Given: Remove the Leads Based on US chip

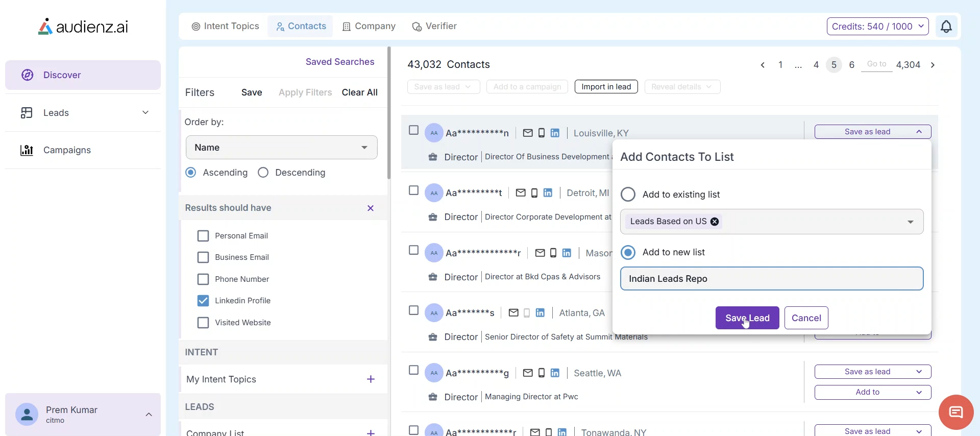Looking at the screenshot, I should pos(715,222).
